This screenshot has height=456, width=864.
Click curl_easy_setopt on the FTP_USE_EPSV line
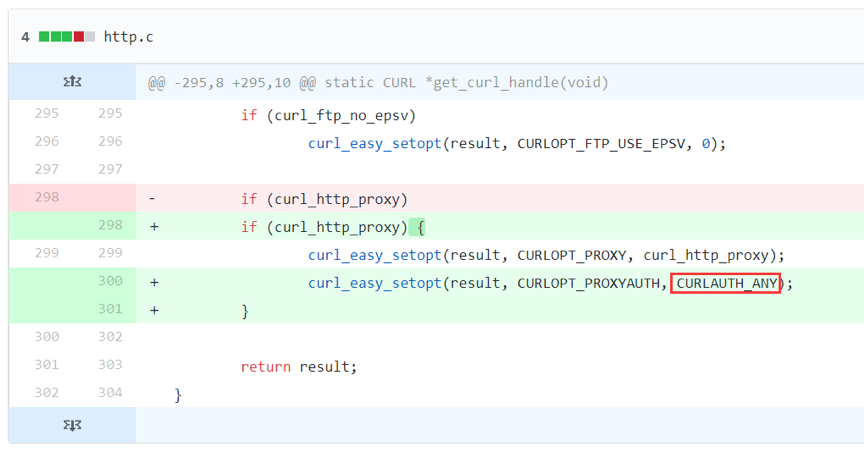coord(375,144)
